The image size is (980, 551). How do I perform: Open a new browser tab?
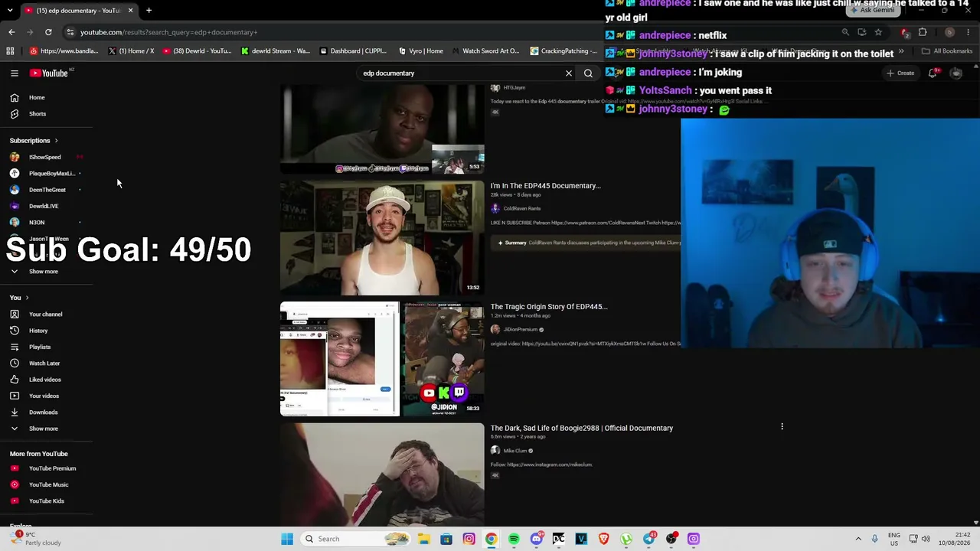coord(149,11)
